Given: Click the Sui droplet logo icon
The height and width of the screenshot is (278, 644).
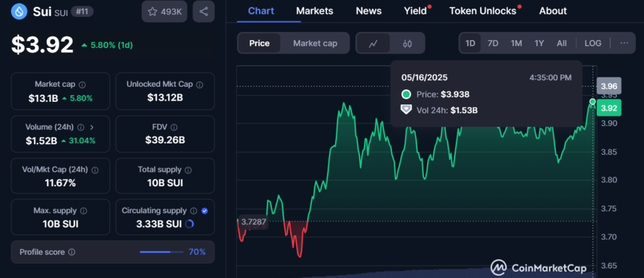Looking at the screenshot, I should 19,11.
